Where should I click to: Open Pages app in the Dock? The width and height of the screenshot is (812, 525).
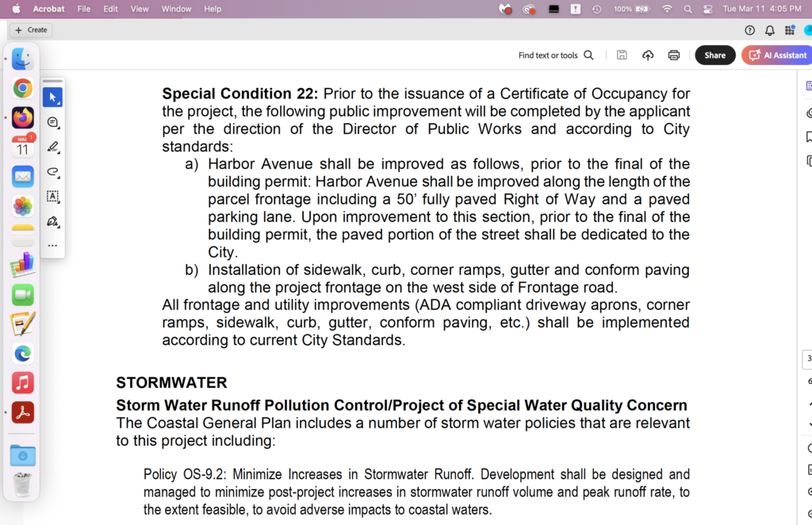tap(23, 324)
